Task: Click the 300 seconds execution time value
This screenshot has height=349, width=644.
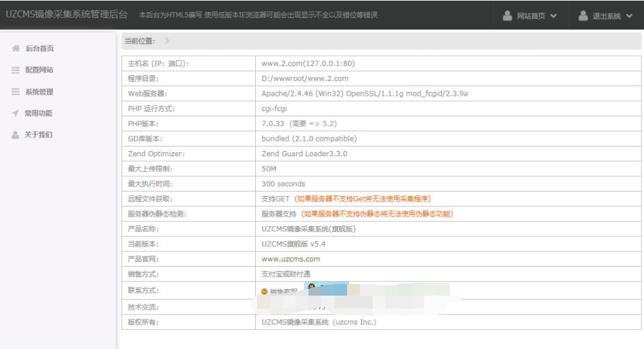Action: [x=283, y=184]
